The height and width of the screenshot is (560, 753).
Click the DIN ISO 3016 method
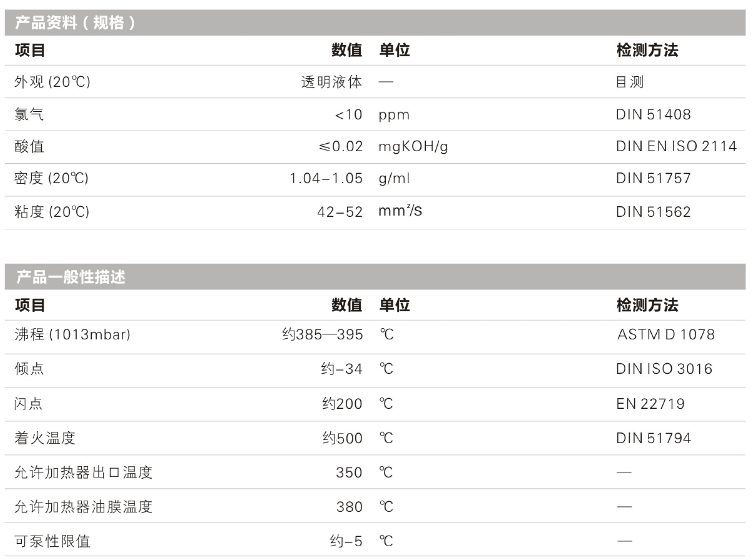click(664, 369)
